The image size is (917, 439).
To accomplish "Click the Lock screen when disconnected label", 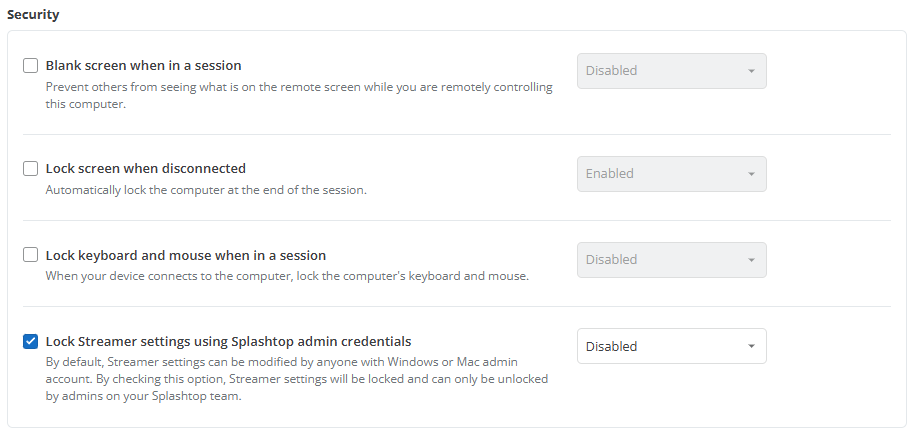I will point(146,168).
